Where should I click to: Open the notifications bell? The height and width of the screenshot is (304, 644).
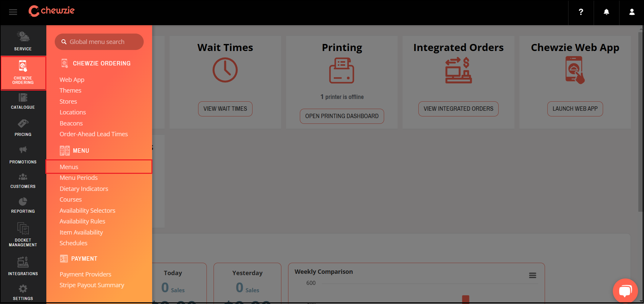[606, 12]
